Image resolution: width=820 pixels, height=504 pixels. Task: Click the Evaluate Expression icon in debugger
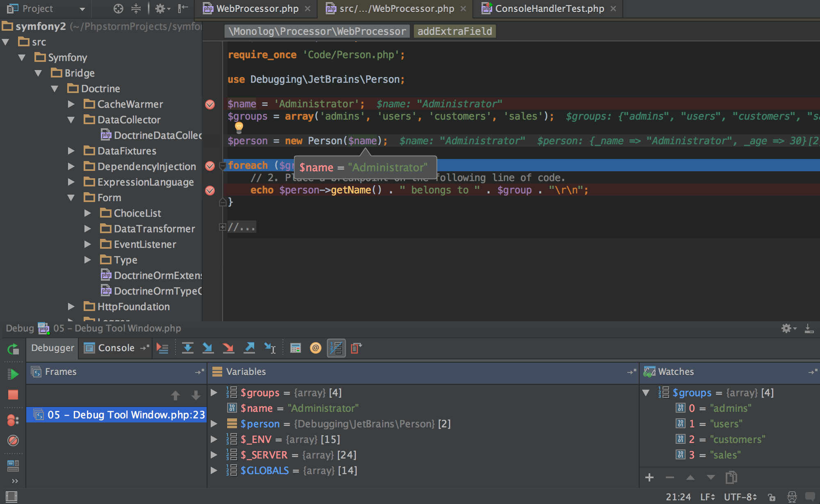point(295,347)
